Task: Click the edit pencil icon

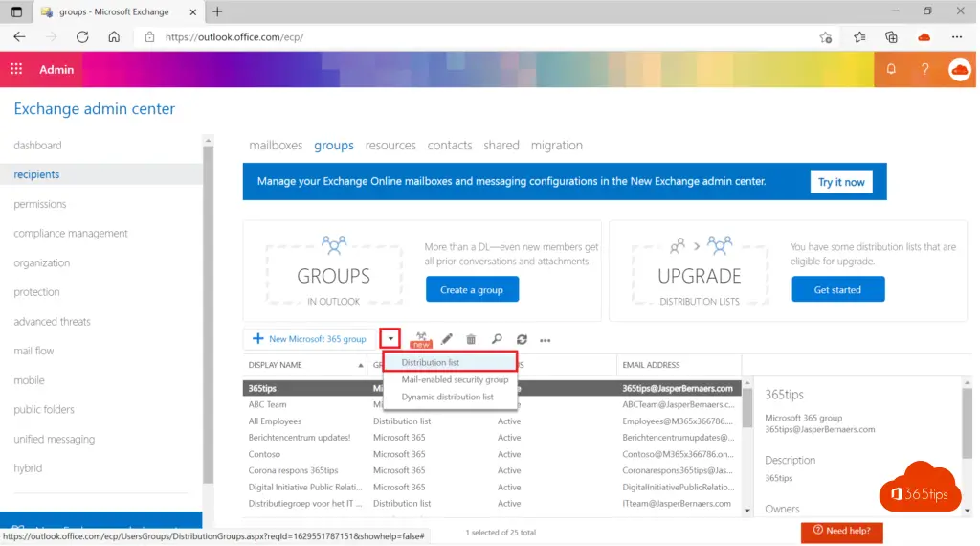Action: (x=448, y=340)
